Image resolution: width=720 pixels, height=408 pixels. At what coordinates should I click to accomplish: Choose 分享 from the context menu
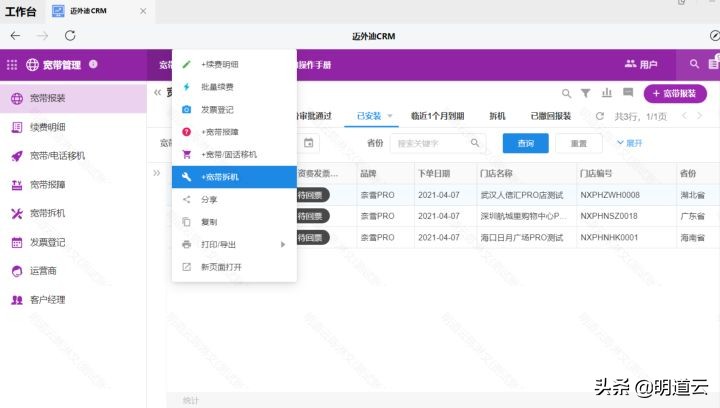point(234,200)
